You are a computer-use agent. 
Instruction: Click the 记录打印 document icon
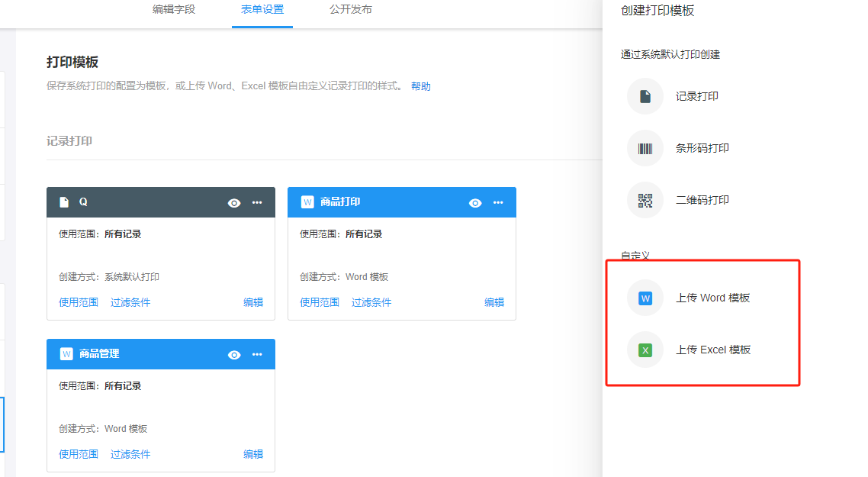pyautogui.click(x=645, y=97)
